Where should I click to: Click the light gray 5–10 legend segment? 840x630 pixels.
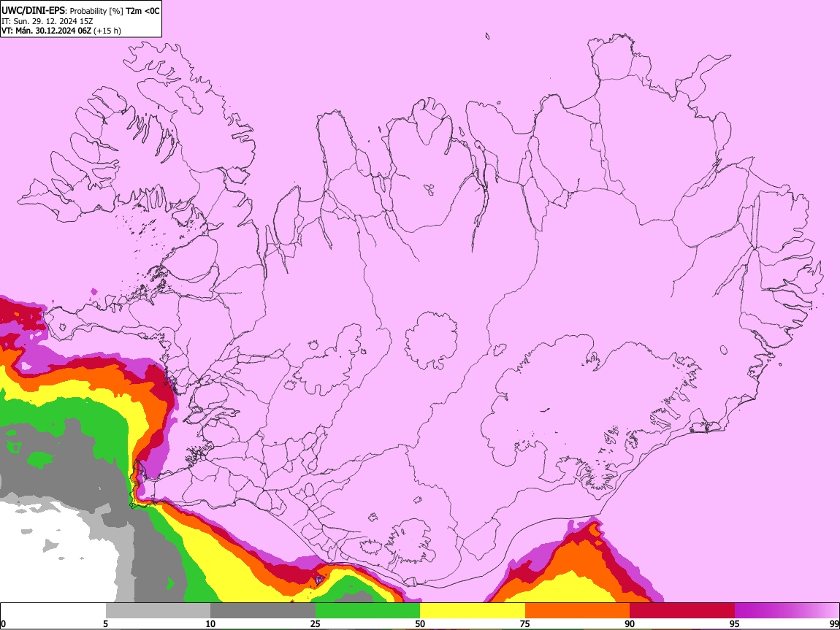pos(158,611)
